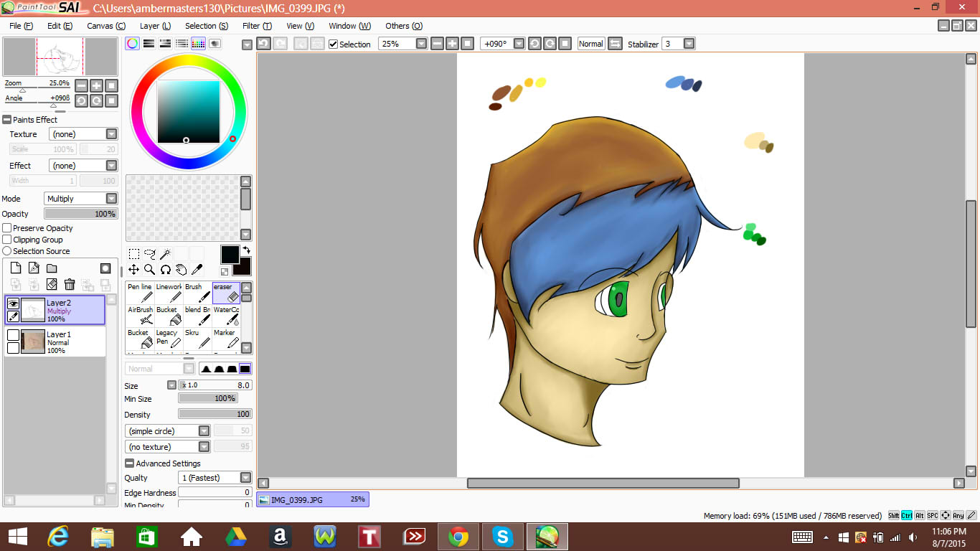The height and width of the screenshot is (551, 980).
Task: Select the Magic Wand tool
Action: [x=165, y=254]
